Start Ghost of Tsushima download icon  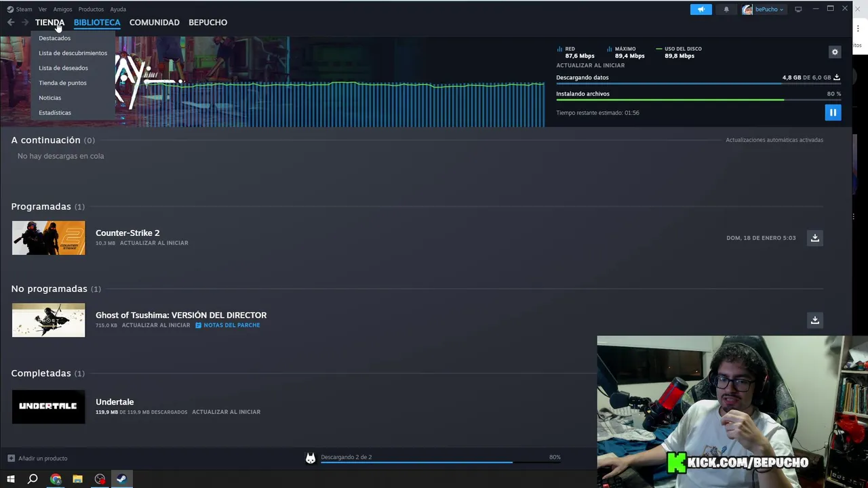815,320
